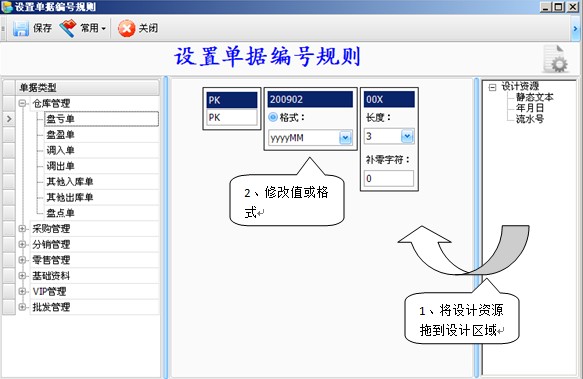Click the 保存 save button label

[42, 28]
